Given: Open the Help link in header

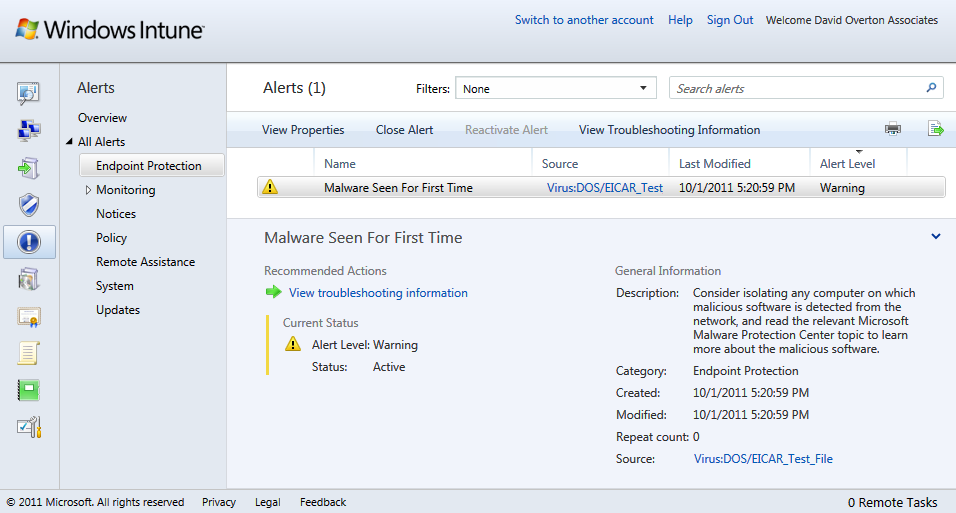Looking at the screenshot, I should click(x=680, y=20).
